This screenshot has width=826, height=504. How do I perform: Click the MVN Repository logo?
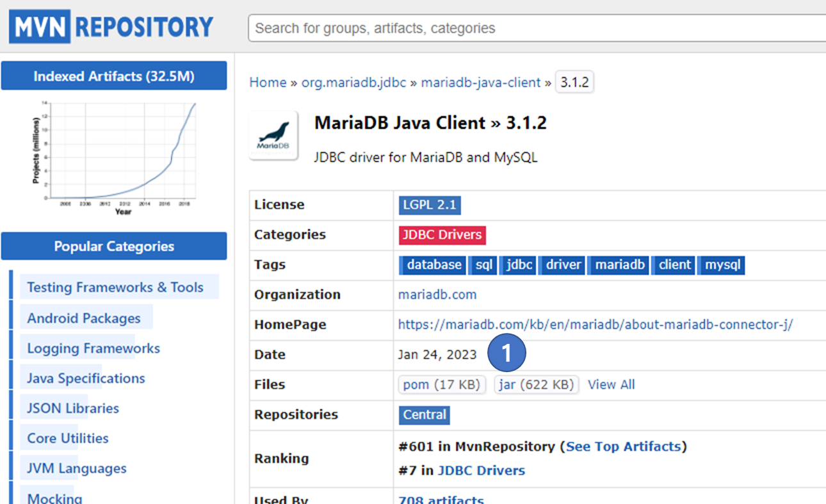pos(111,27)
